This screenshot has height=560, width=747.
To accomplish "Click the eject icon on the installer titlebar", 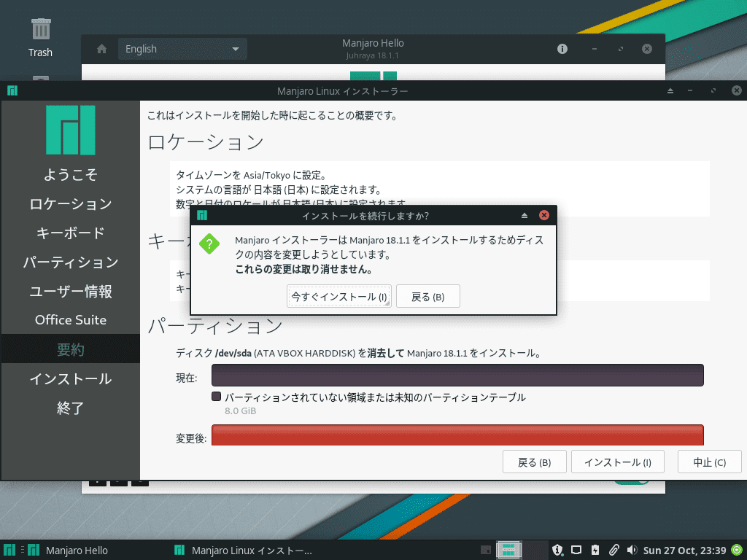I will pyautogui.click(x=670, y=90).
